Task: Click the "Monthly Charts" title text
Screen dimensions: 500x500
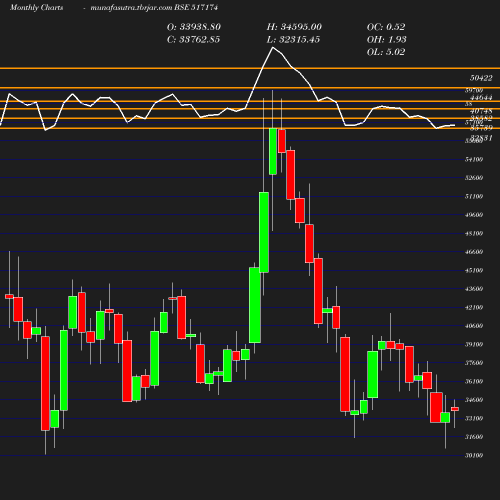Action: coord(36,8)
